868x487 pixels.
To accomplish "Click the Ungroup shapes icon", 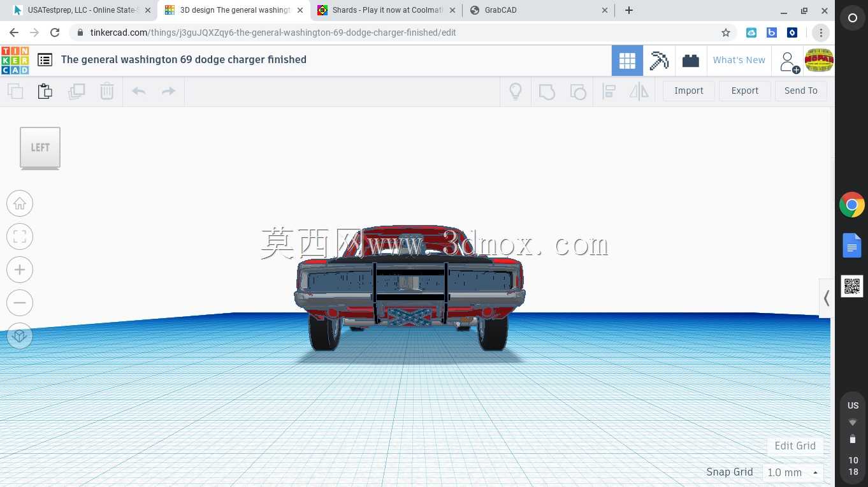I will [578, 91].
